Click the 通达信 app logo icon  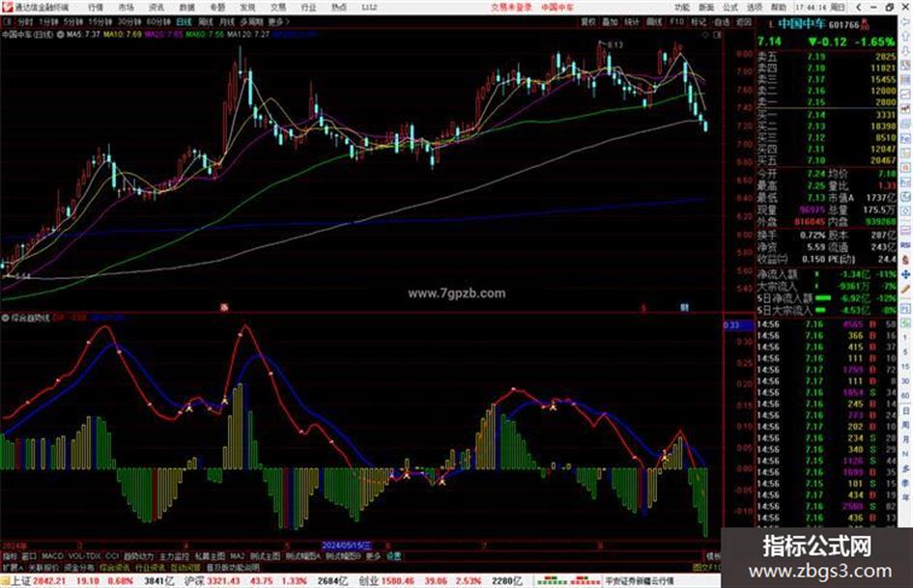point(7,7)
